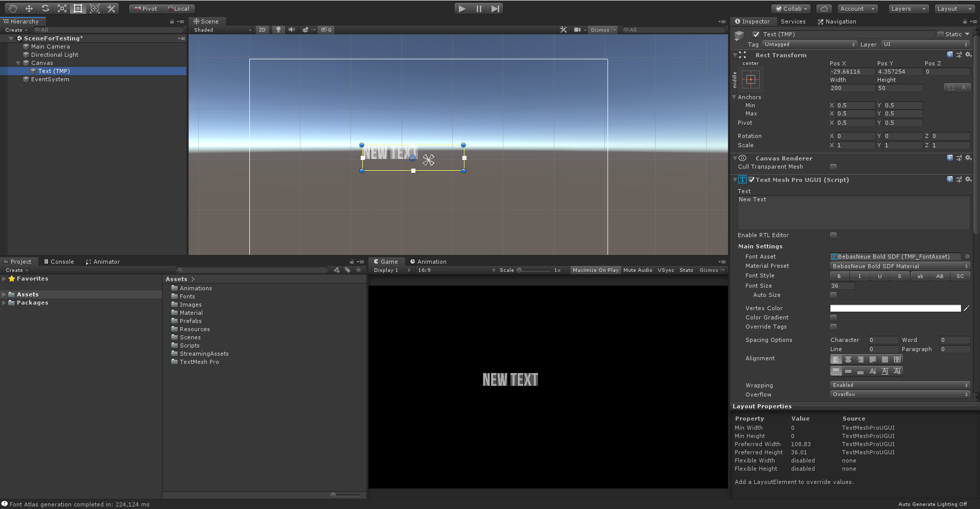Open the Wrapping dropdown
The height and width of the screenshot is (509, 980).
pos(900,385)
